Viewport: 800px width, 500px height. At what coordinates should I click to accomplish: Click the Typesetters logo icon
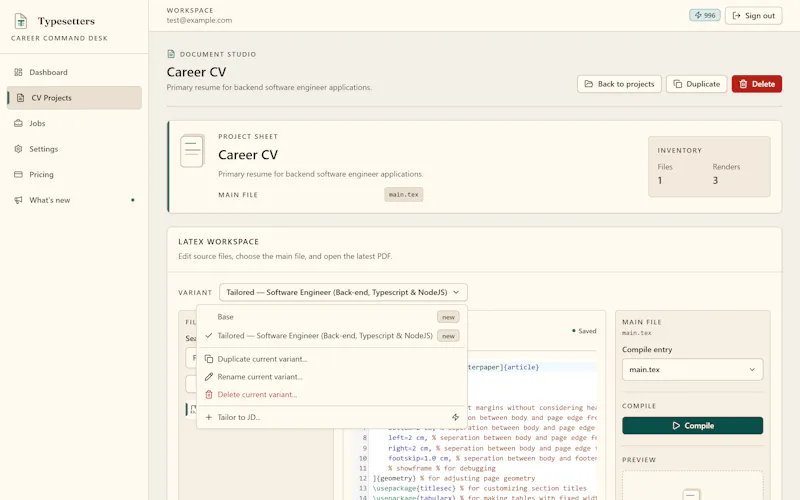21,21
